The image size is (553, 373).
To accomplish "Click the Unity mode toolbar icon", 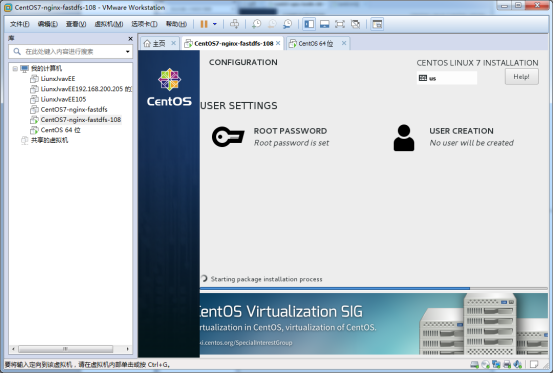I will (x=356, y=24).
